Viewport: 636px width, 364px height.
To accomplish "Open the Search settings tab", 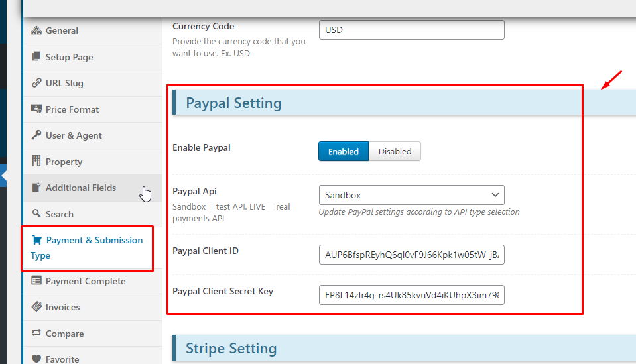I will [x=92, y=214].
